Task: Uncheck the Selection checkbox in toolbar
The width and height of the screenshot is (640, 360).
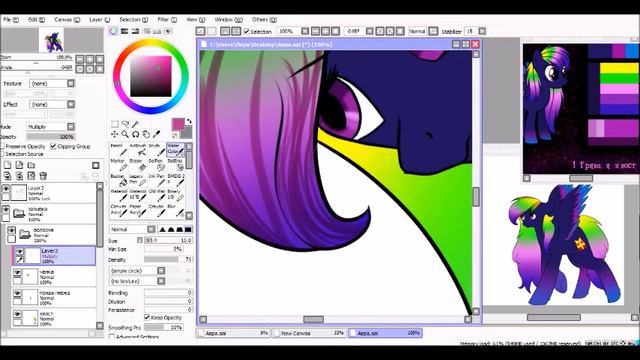Action: [247, 31]
